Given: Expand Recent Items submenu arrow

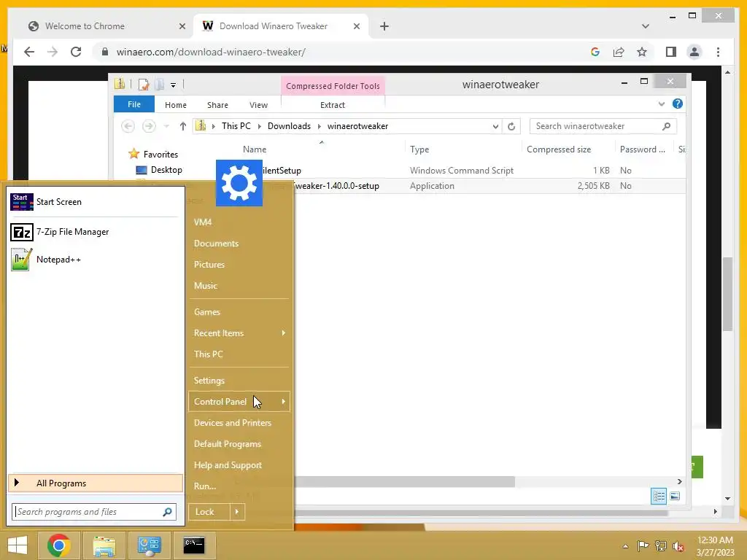Looking at the screenshot, I should (x=284, y=332).
